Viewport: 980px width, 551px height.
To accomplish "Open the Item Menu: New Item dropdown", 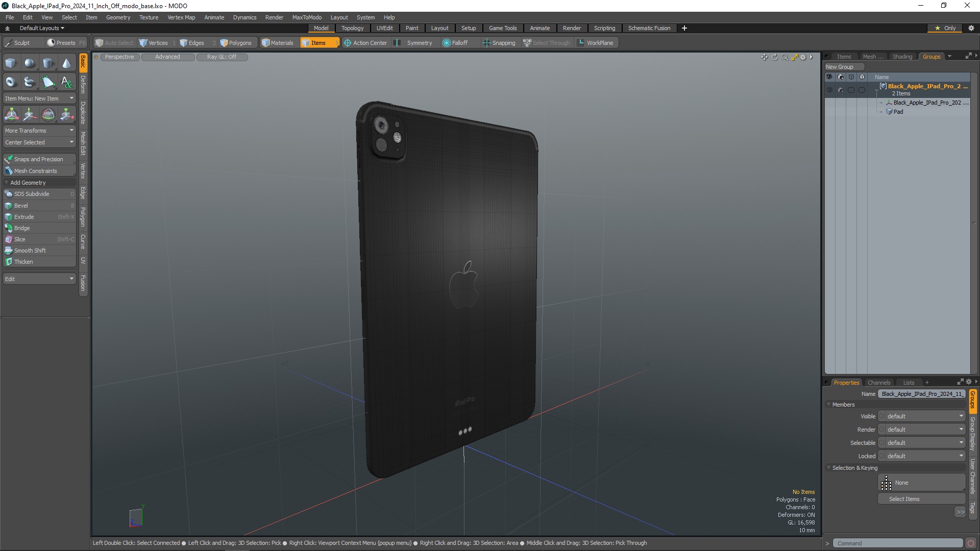I will [39, 98].
